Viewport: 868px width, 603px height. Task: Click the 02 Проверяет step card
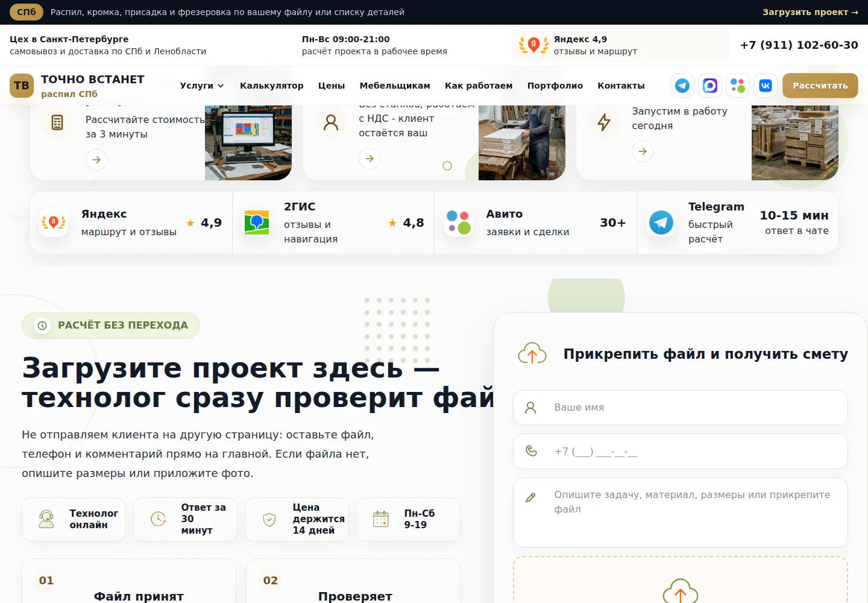point(353,581)
